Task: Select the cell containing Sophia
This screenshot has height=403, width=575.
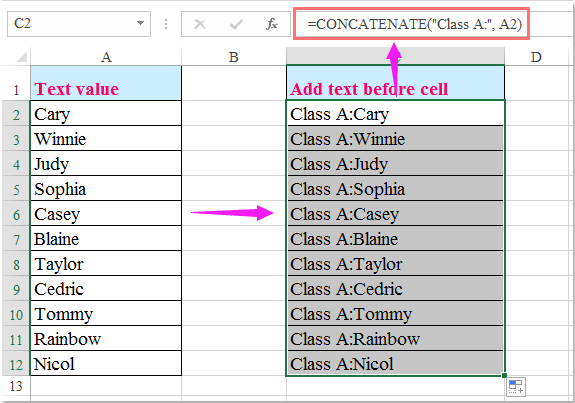Action: (x=106, y=188)
